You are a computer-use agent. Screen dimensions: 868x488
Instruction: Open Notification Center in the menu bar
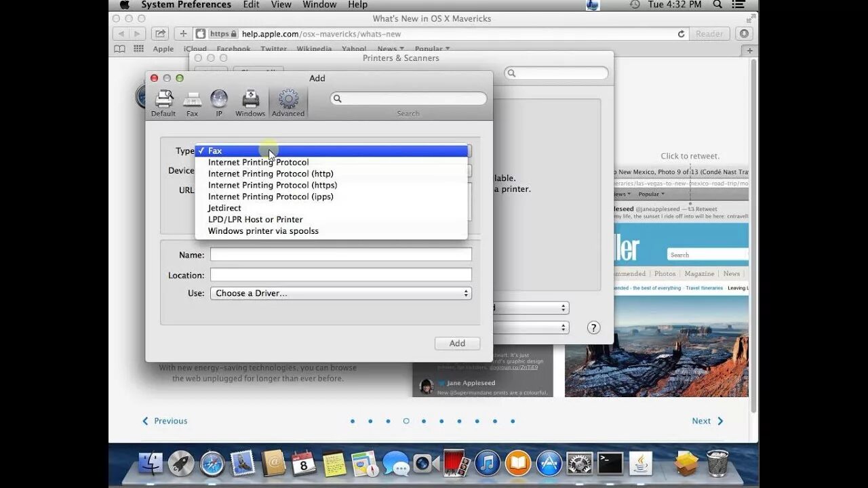tap(739, 5)
